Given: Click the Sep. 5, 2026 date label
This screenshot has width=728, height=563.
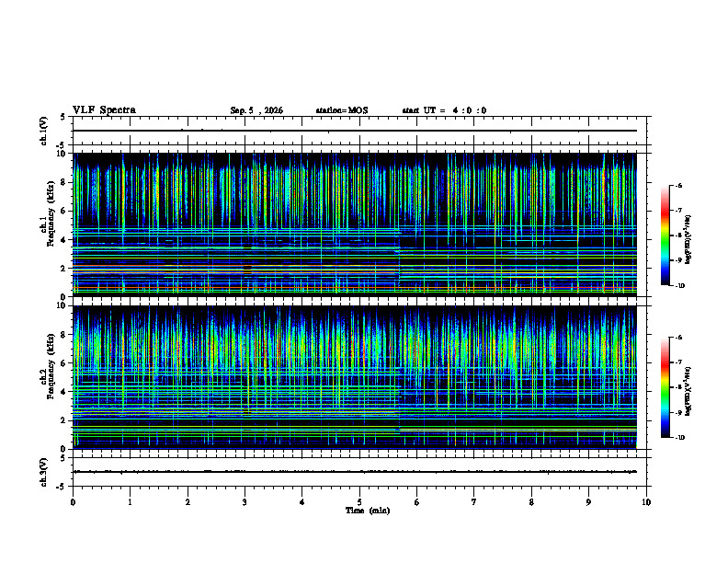Looking at the screenshot, I should pyautogui.click(x=256, y=110).
